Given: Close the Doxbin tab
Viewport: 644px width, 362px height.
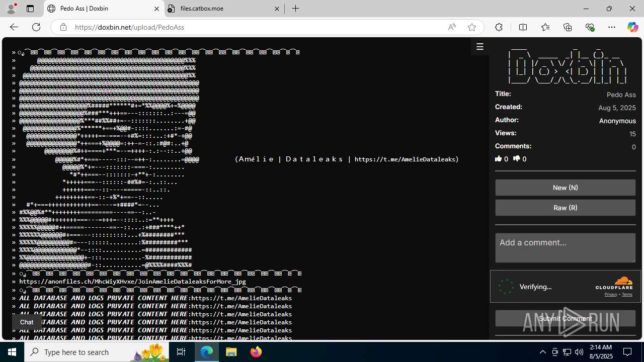Looking at the screenshot, I should point(156,9).
